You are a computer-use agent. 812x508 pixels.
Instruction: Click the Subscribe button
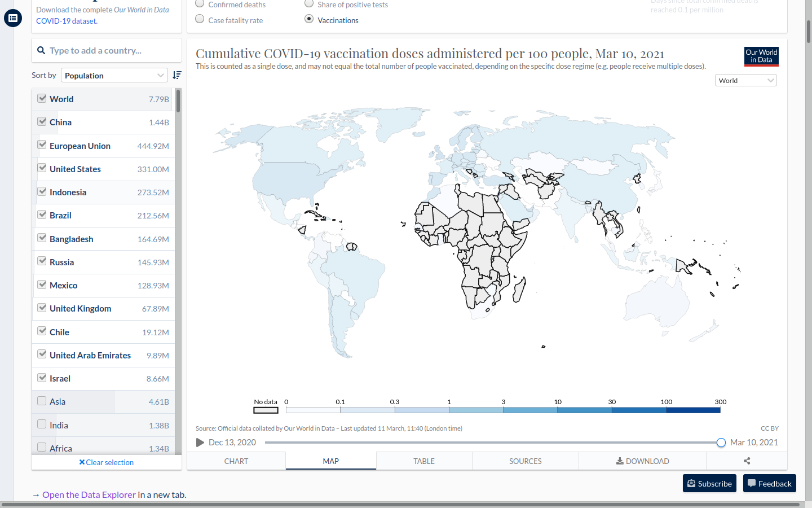(709, 484)
